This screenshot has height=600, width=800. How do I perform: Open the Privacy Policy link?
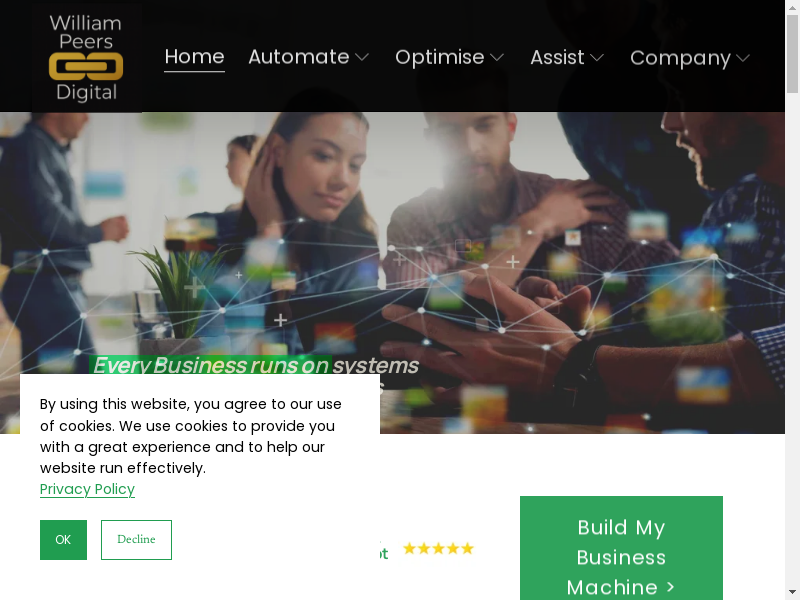(87, 489)
